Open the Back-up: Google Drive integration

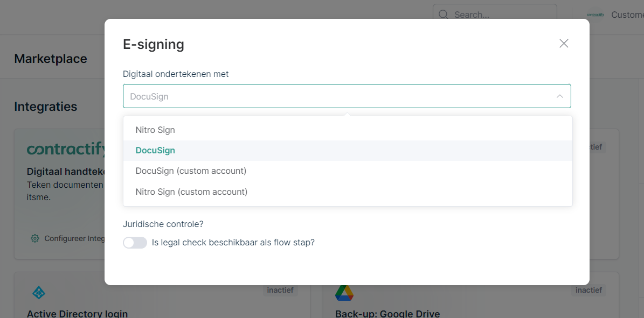pyautogui.click(x=387, y=313)
